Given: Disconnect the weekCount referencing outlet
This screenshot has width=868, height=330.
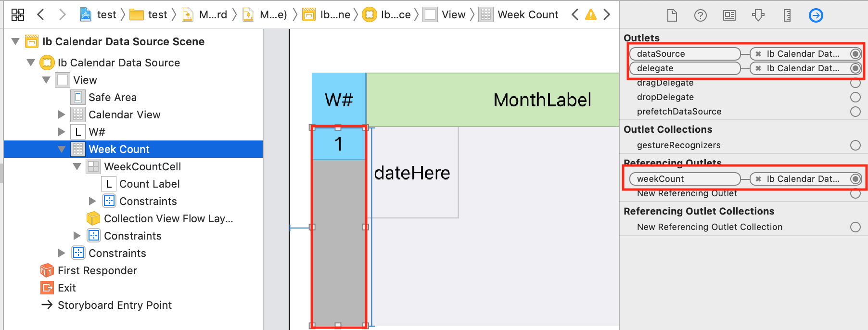Looking at the screenshot, I should [x=758, y=179].
